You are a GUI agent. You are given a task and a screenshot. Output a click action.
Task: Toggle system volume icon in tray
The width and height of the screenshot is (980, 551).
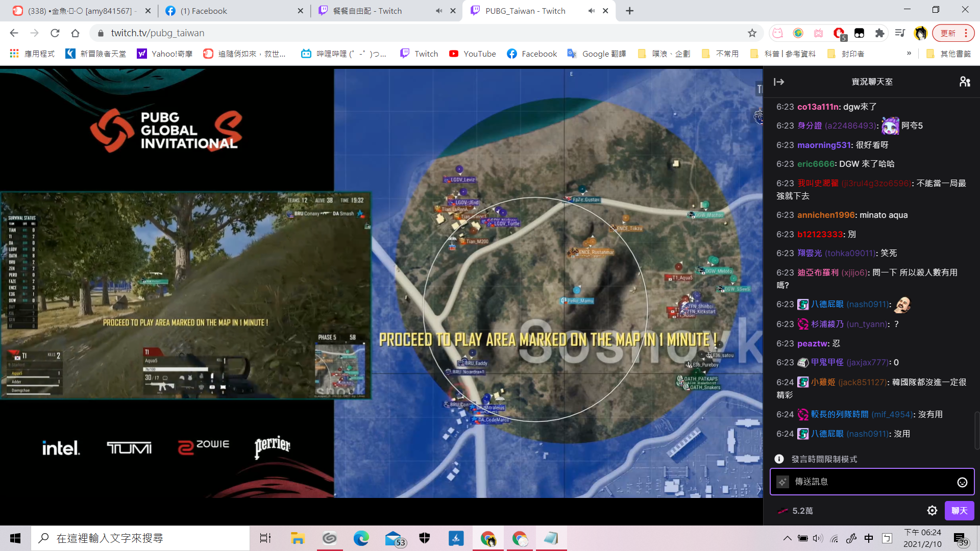(x=818, y=538)
